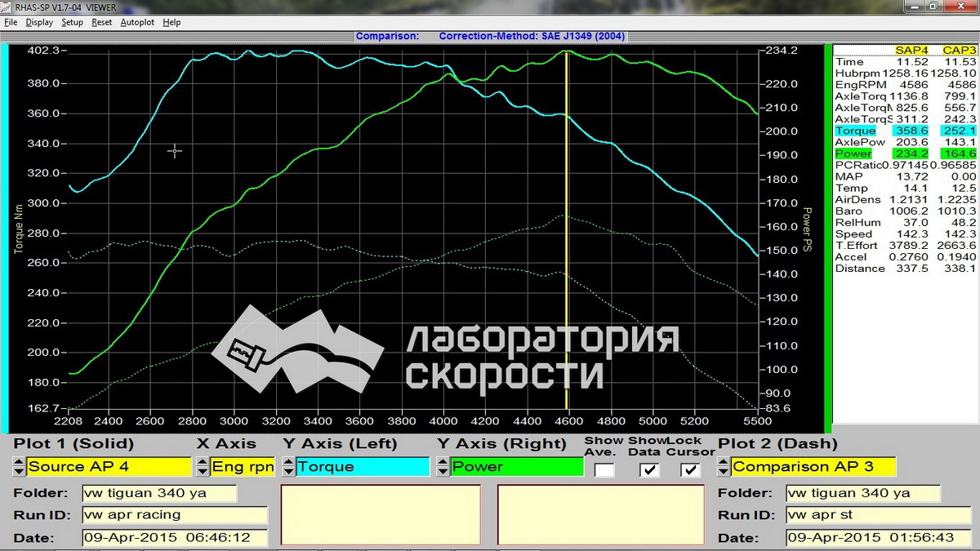The width and height of the screenshot is (980, 551).
Task: Click Power value 234.2 in data table
Action: tap(911, 153)
